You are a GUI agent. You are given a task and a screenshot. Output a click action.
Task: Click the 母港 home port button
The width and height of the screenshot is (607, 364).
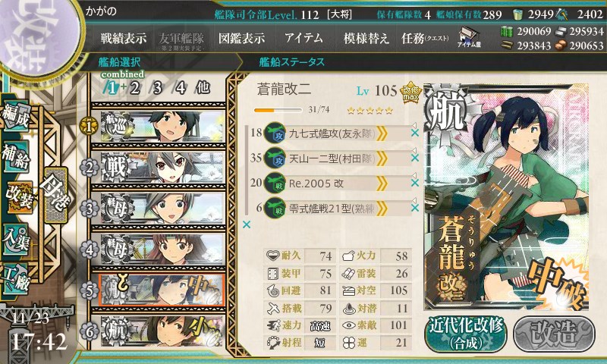point(56,195)
